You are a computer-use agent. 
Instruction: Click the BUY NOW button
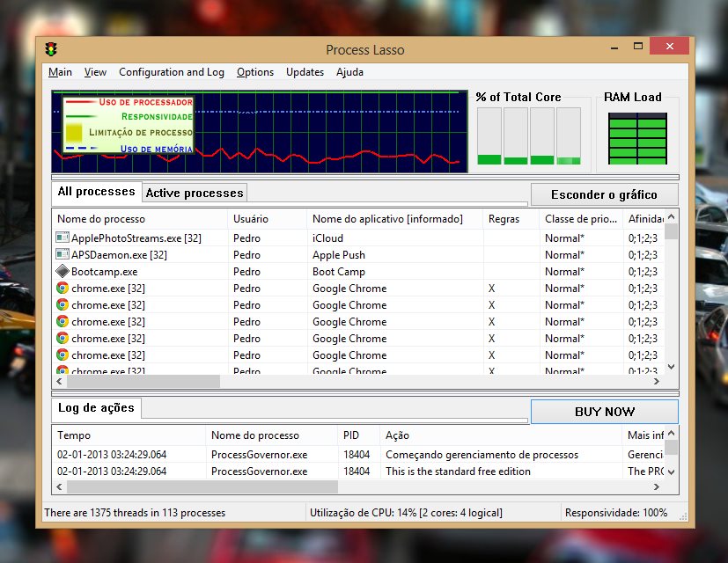click(604, 412)
